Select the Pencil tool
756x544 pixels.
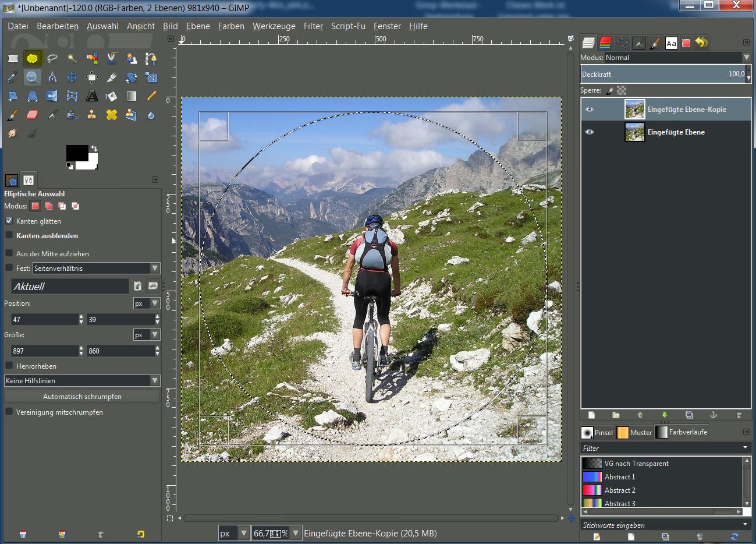coord(151,96)
